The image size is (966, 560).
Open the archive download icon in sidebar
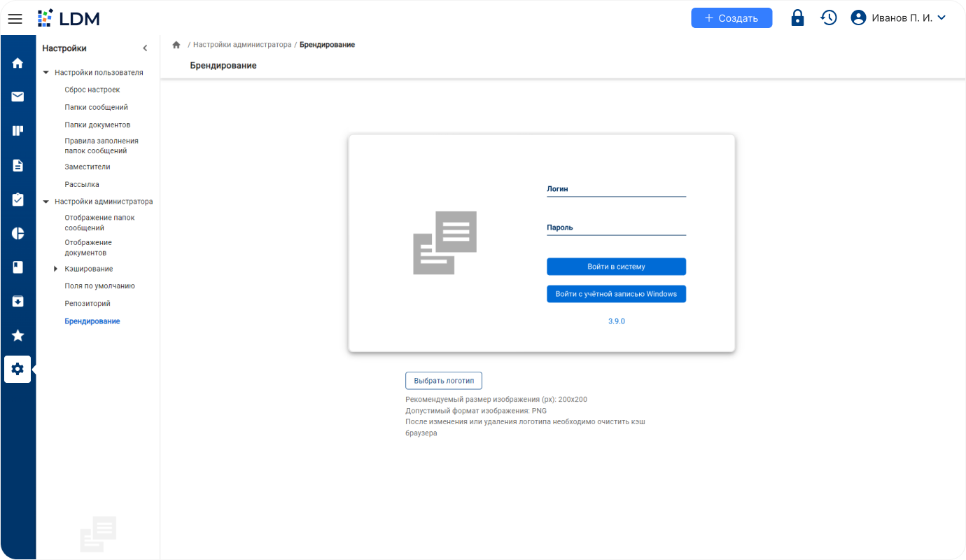coord(18,301)
